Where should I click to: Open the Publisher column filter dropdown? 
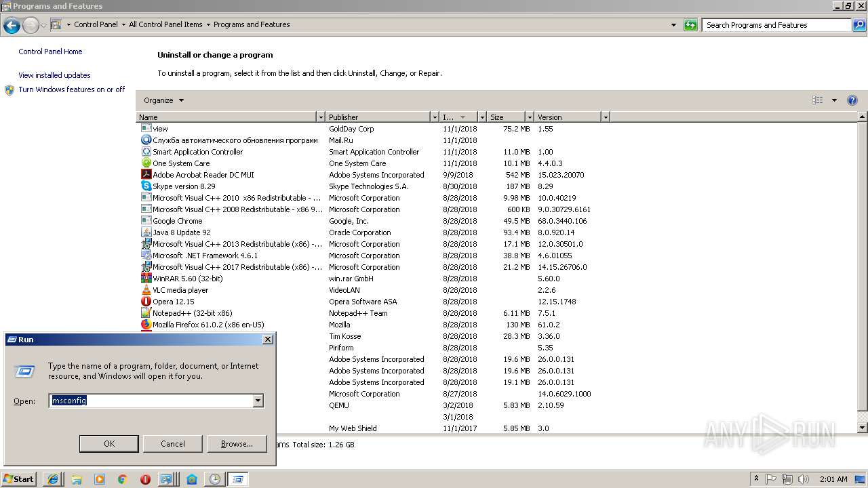pyautogui.click(x=435, y=117)
